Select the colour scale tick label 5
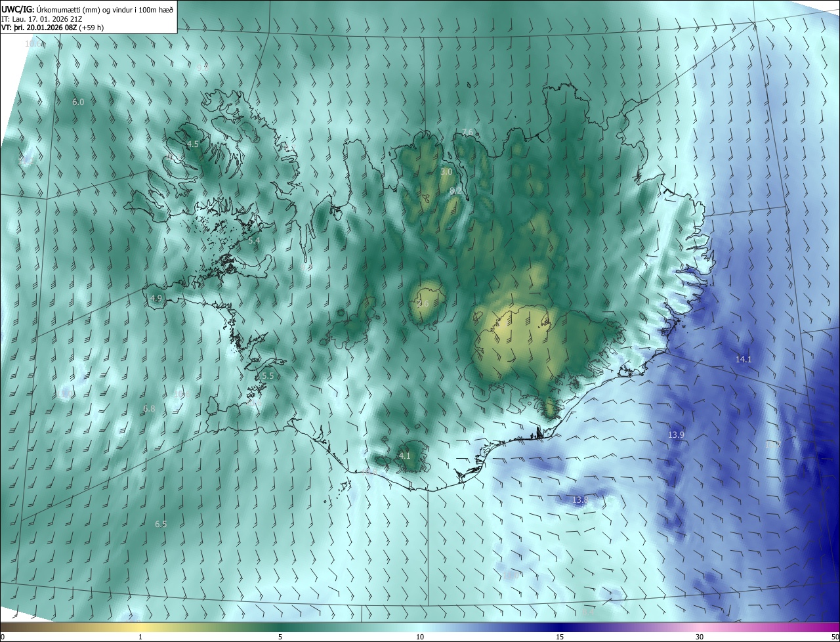Viewport: 840px width, 642px height. 280,637
